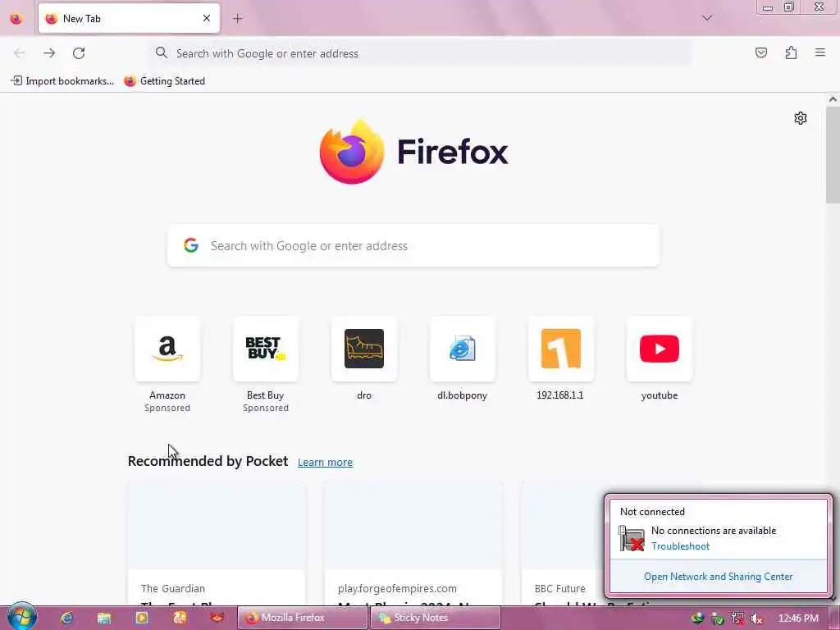Click the Pocket Learn more link
The image size is (840, 630).
[x=325, y=463]
